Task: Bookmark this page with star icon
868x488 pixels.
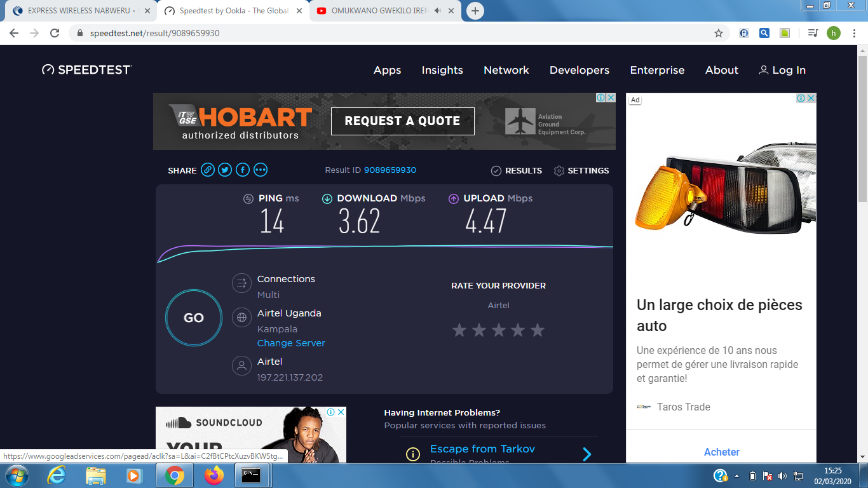Action: click(719, 33)
